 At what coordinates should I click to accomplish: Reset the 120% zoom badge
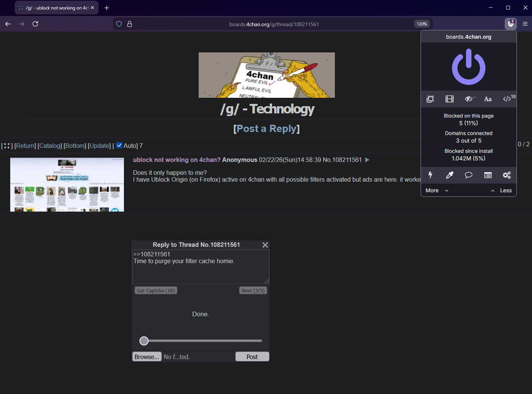[x=422, y=24]
